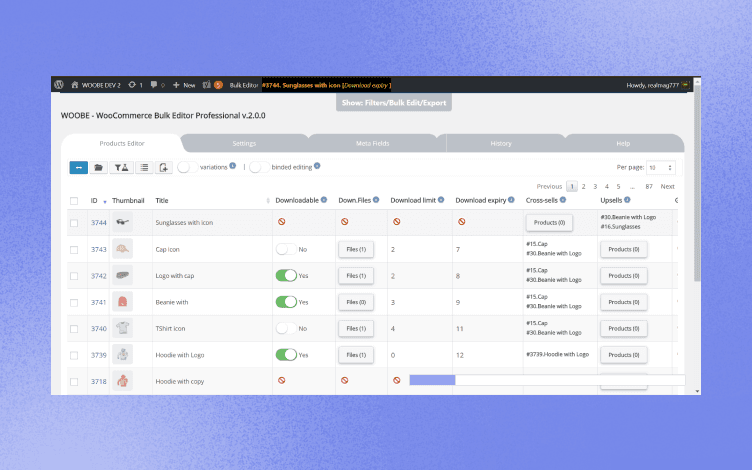
Task: Click info icon beside Cross-sells header
Action: click(x=563, y=200)
